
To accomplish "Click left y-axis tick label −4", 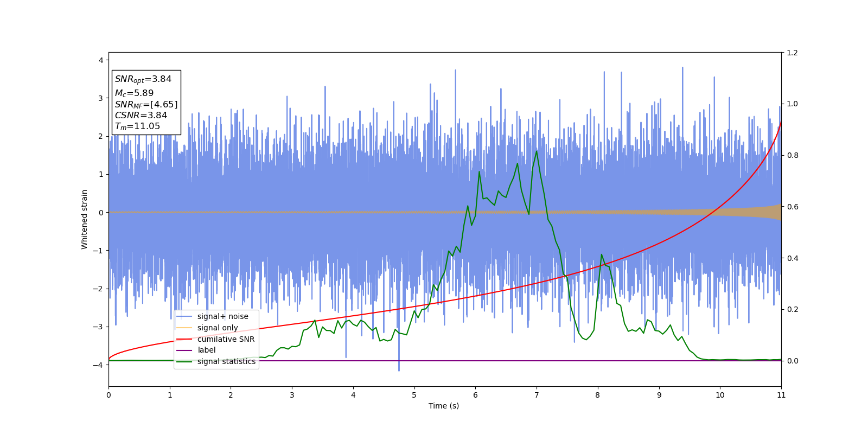I will [x=99, y=365].
